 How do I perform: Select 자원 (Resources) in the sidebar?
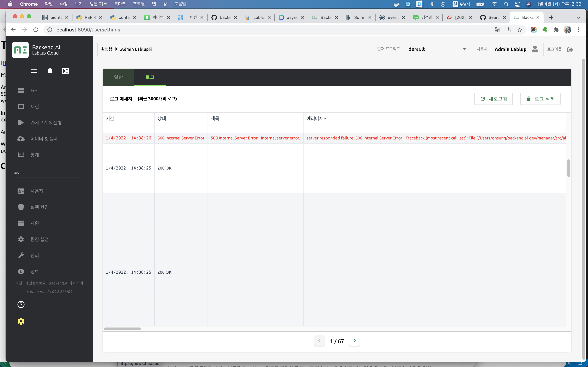[x=34, y=223]
